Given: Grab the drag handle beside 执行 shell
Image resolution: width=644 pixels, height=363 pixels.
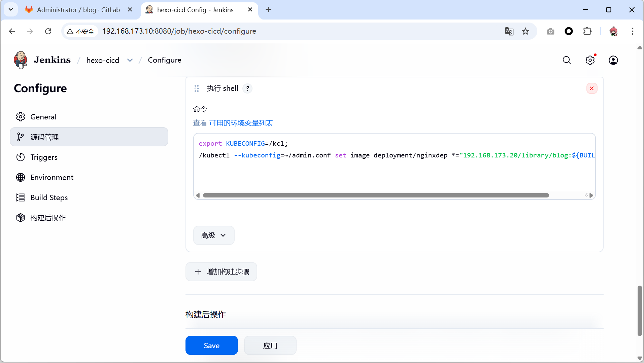Looking at the screenshot, I should (197, 88).
